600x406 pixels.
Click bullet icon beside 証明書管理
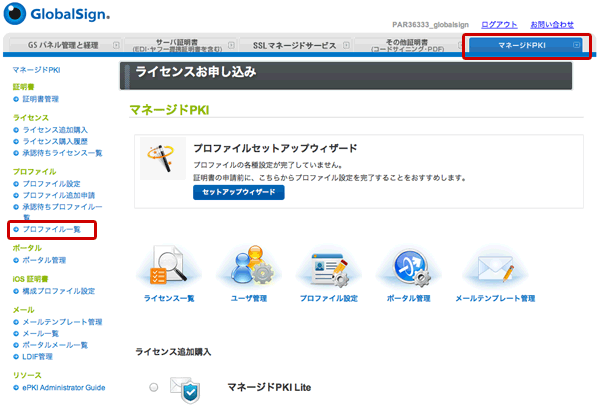click(16, 99)
